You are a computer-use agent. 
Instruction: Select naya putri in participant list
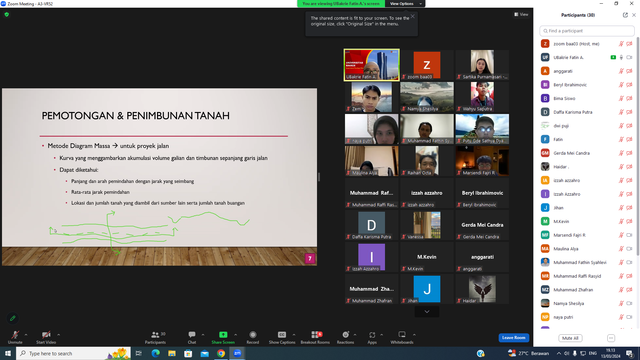(x=587, y=317)
